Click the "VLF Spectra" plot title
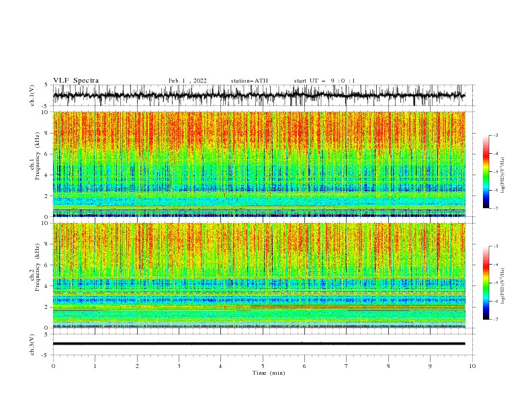The image size is (532, 411). tap(76, 81)
